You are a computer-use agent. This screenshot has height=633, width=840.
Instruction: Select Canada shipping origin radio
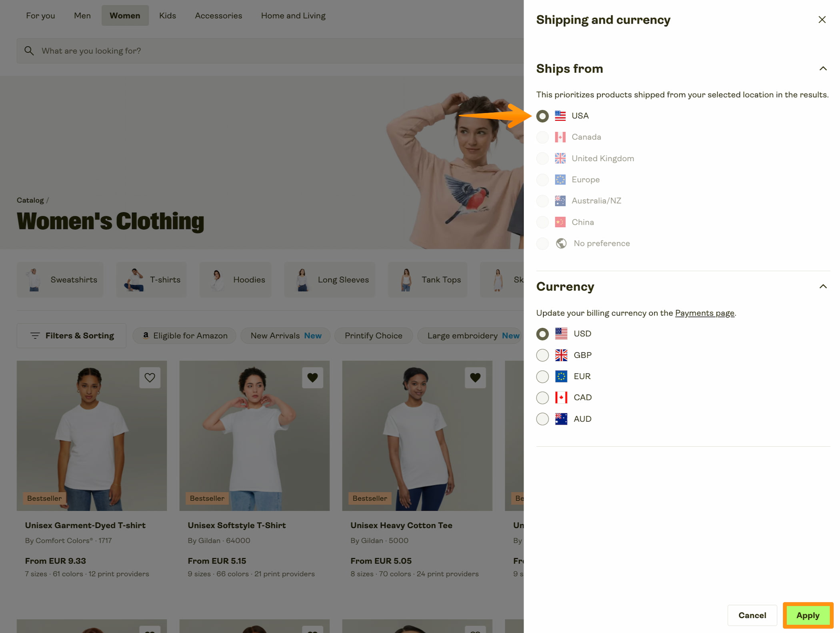coord(542,137)
